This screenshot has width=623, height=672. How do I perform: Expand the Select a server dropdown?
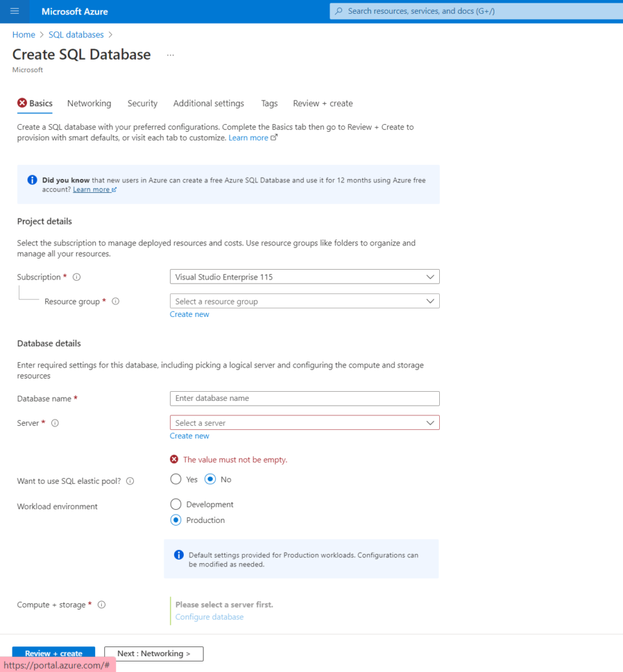305,423
